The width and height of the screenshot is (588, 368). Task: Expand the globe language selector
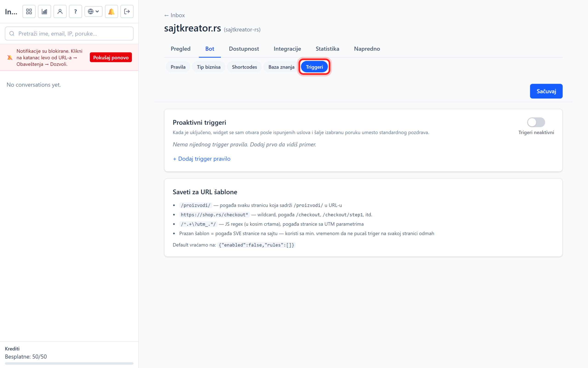click(x=93, y=11)
